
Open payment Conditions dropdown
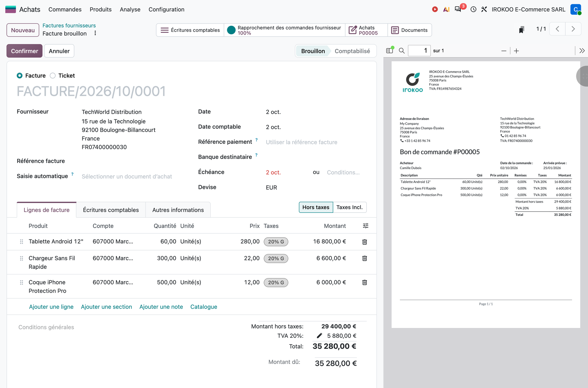tap(343, 172)
